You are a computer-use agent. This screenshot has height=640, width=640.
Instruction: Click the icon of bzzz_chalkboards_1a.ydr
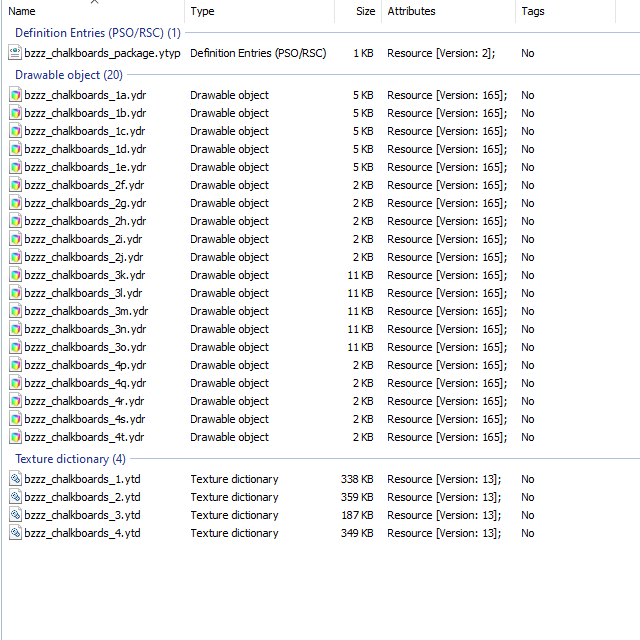pyautogui.click(x=15, y=95)
